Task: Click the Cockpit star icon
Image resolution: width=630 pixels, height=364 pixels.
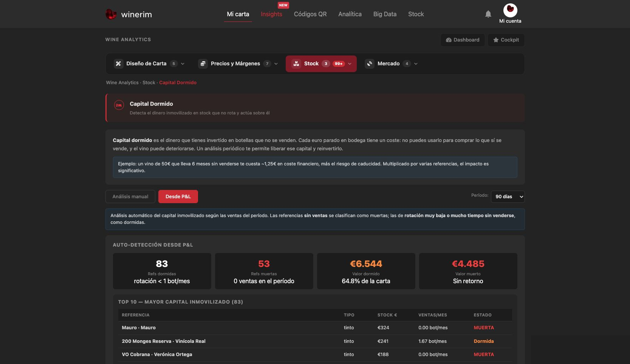Action: (x=496, y=40)
